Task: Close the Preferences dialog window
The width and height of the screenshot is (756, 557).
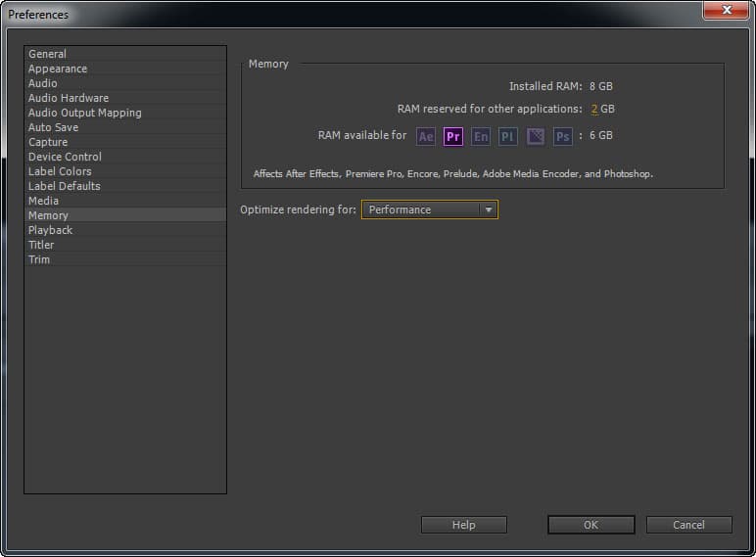Action: click(727, 10)
